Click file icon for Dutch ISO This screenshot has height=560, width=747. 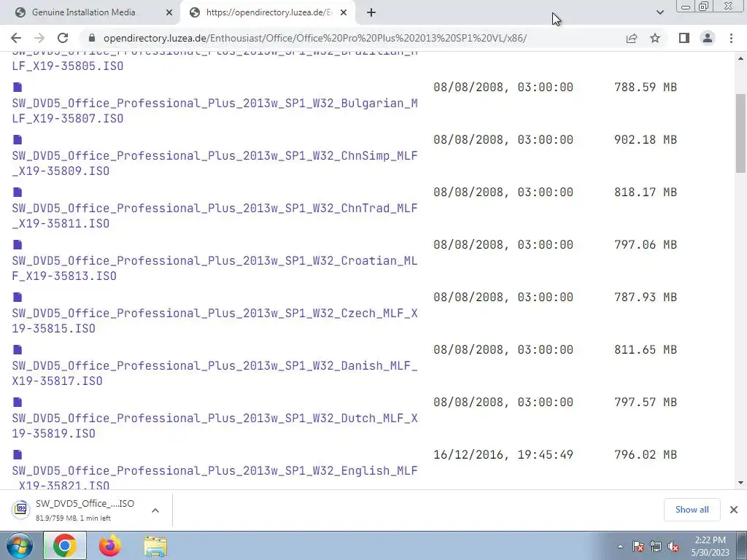[18, 402]
